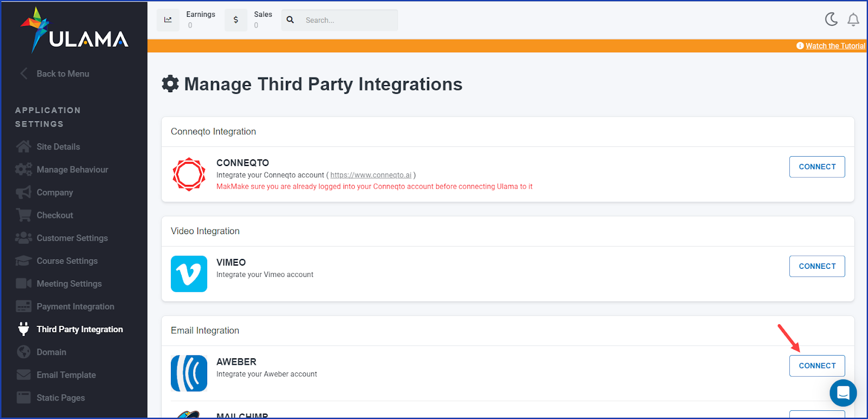Image resolution: width=868 pixels, height=419 pixels.
Task: Click the search magnifier icon
Action: click(290, 20)
